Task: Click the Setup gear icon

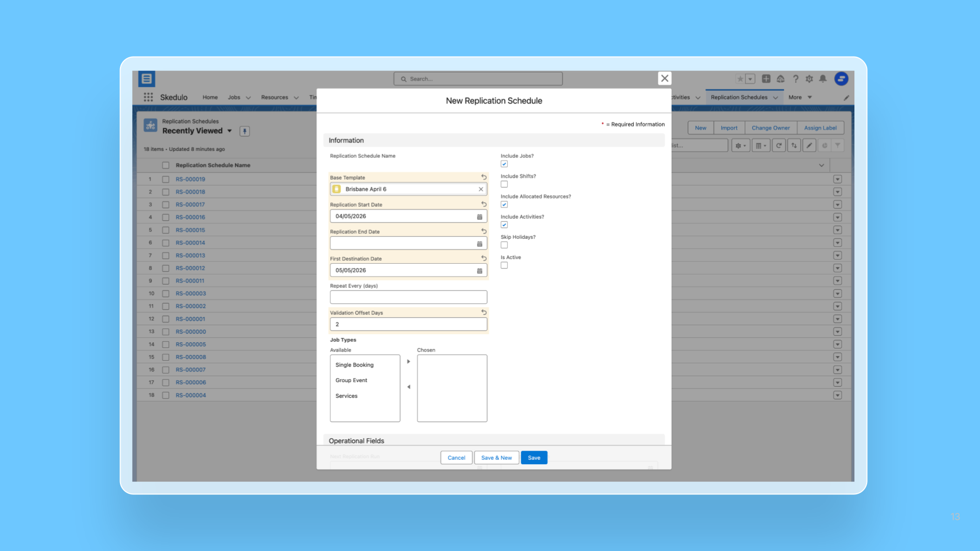Action: (x=809, y=79)
